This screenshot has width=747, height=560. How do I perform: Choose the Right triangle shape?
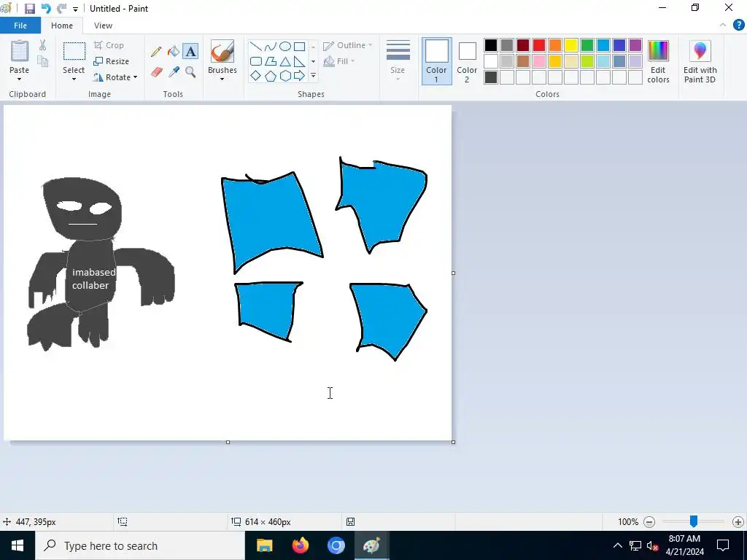coord(299,61)
